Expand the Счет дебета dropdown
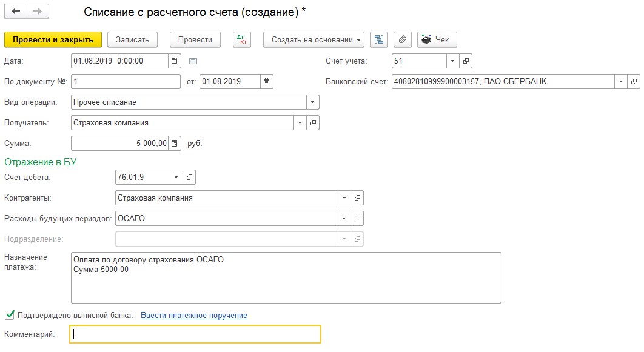 (x=176, y=177)
